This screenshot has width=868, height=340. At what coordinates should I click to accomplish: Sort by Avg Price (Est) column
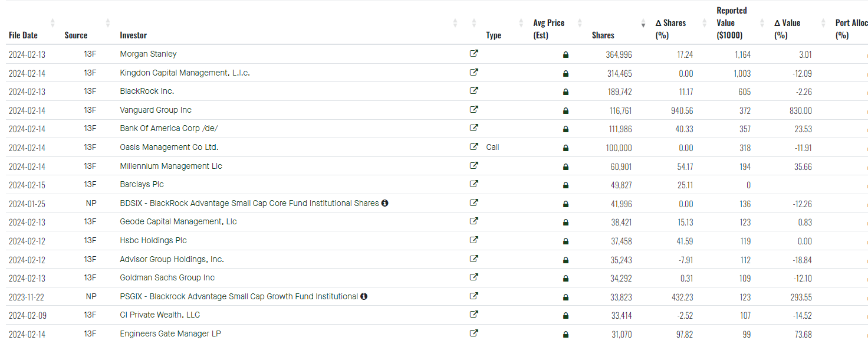click(548, 29)
